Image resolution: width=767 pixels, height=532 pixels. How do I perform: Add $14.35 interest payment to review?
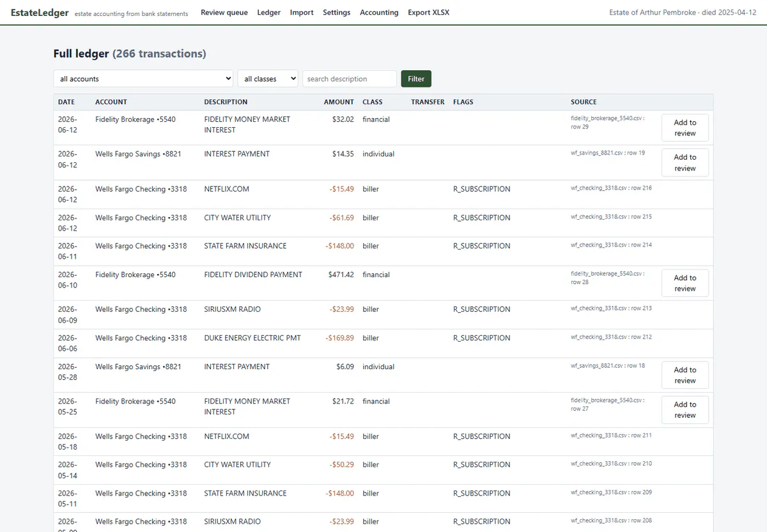click(x=685, y=162)
